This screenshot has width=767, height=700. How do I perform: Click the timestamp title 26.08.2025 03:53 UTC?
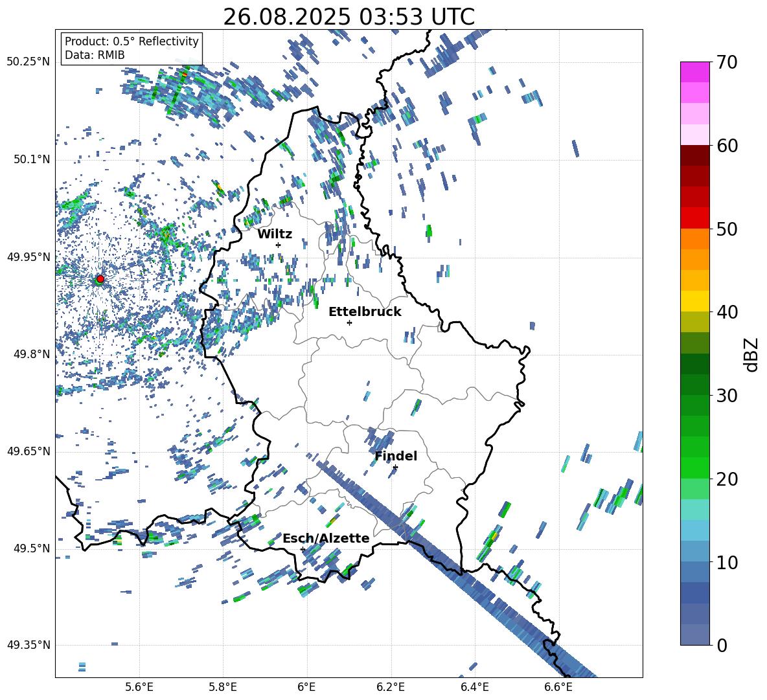coord(349,17)
